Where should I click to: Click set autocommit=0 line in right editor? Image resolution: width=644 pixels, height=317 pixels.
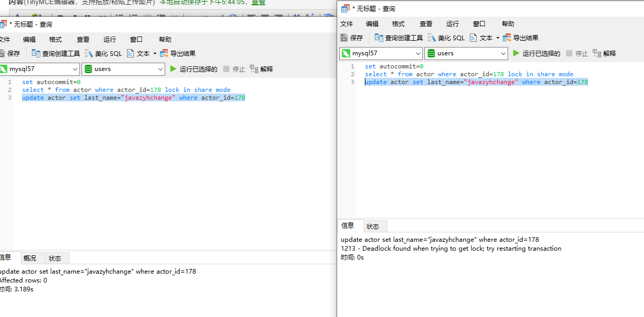(x=394, y=66)
